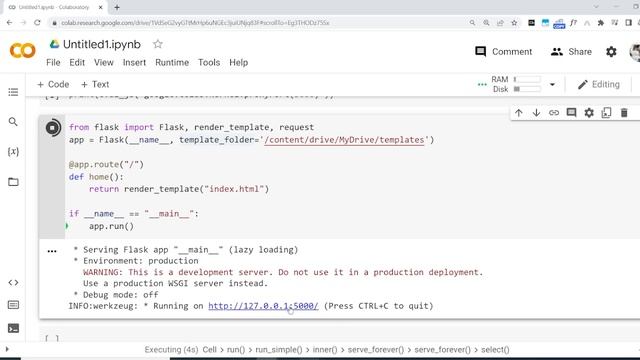Select the Colaboratory browser tab
This screenshot has height=360, width=640.
tap(54, 7)
